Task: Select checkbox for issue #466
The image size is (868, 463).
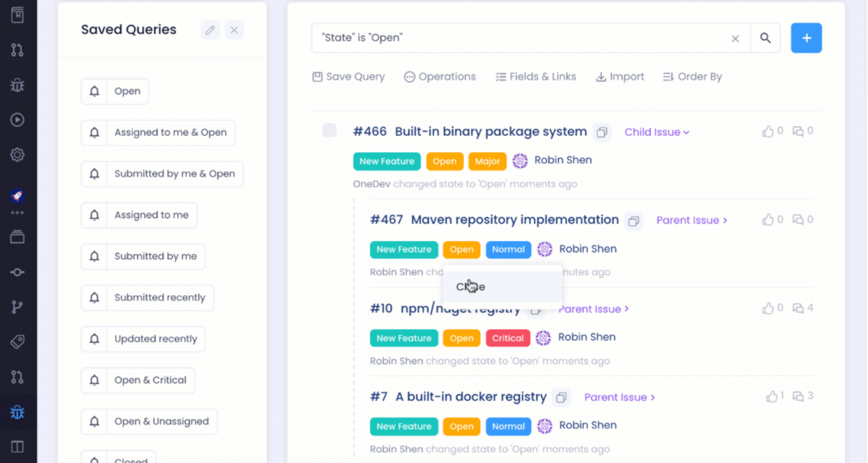Action: point(329,130)
